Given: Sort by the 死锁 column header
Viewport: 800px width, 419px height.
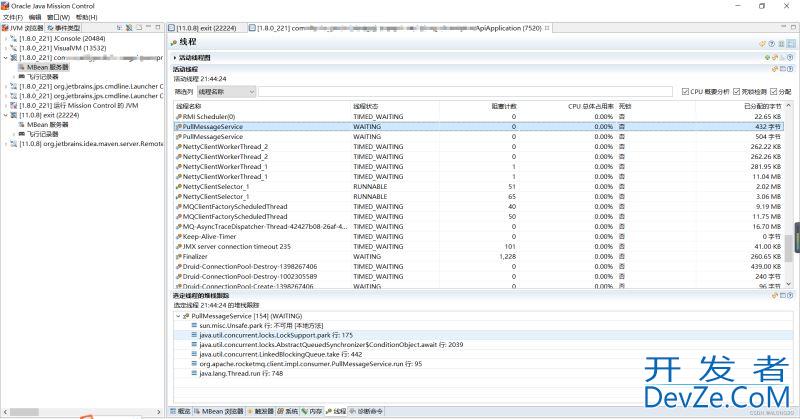Looking at the screenshot, I should click(x=656, y=106).
